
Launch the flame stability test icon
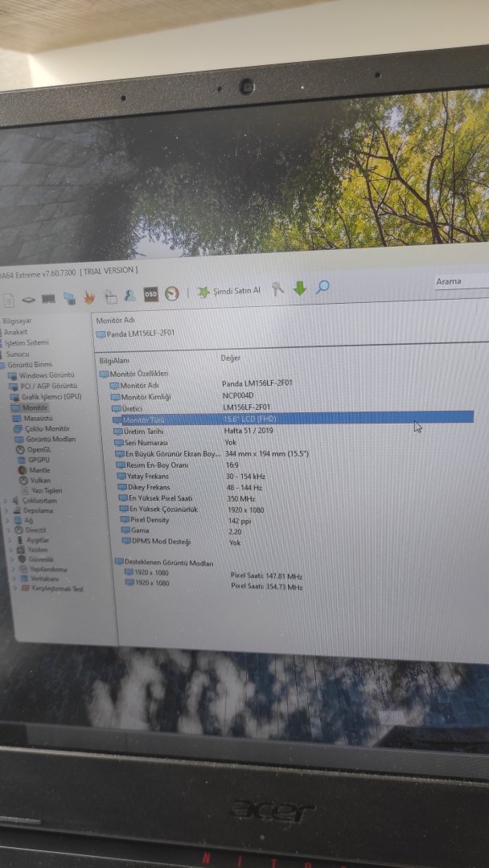[x=88, y=298]
